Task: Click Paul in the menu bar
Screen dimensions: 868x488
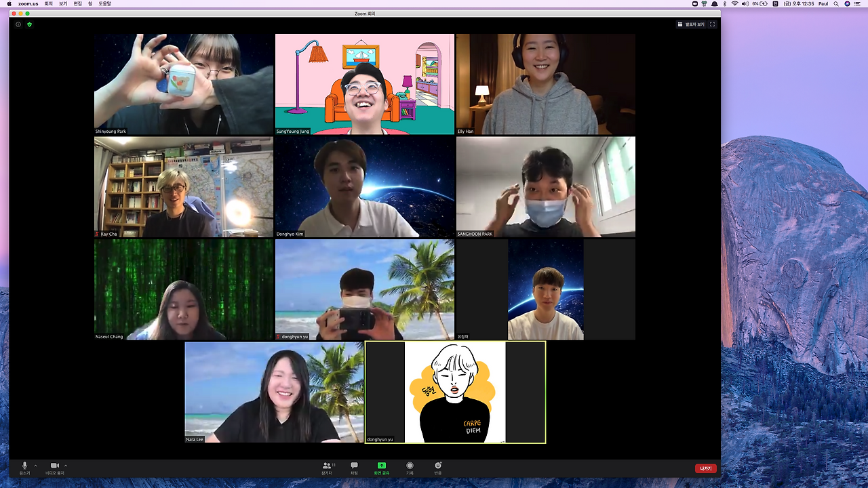Action: point(823,3)
